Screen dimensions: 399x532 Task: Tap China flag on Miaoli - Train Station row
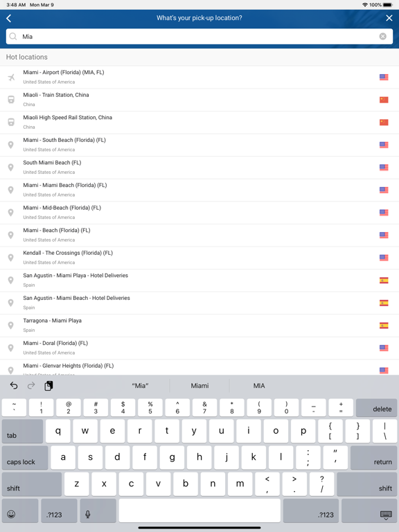click(384, 100)
